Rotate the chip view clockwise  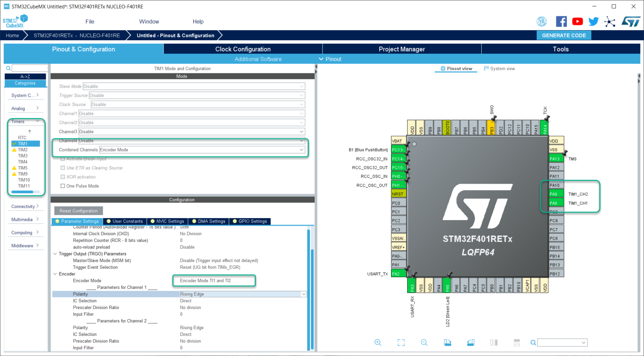pos(447,343)
